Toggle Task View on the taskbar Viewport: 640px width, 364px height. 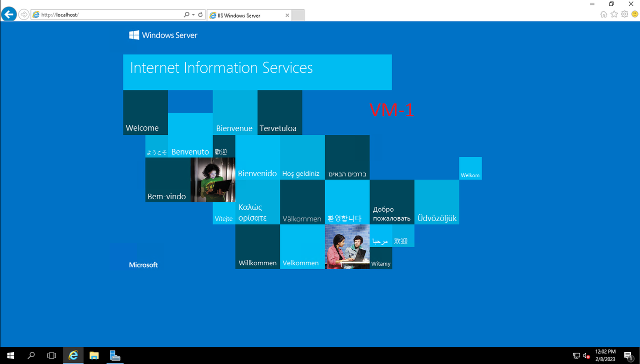(x=51, y=356)
